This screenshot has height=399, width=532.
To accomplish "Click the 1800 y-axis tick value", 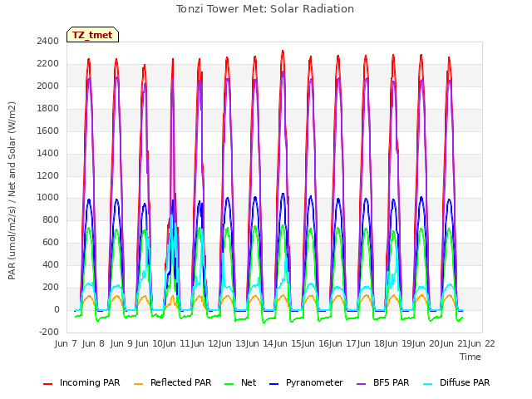I will pos(48,108).
